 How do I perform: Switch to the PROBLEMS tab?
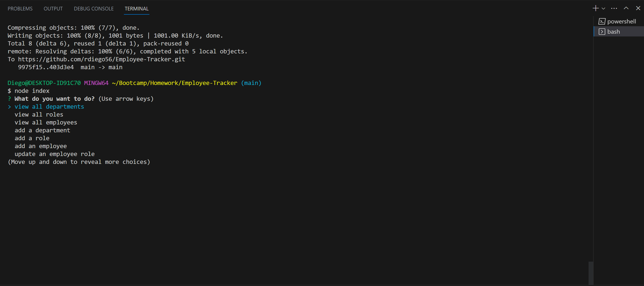[x=20, y=8]
